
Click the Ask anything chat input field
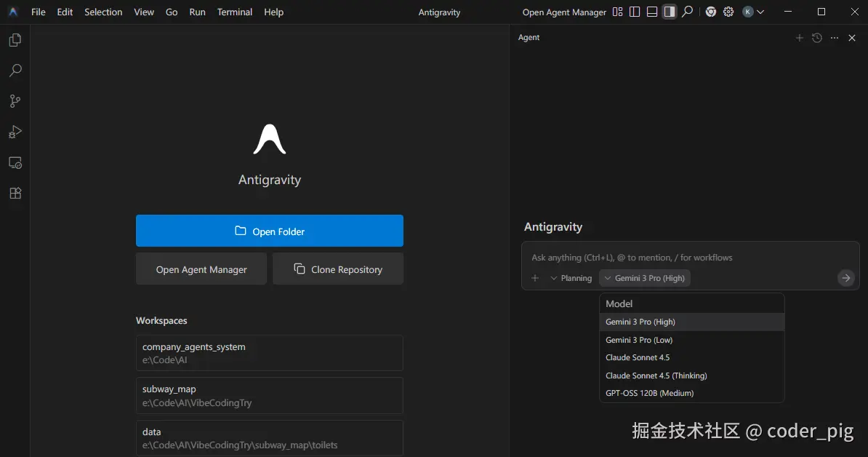[x=683, y=258]
